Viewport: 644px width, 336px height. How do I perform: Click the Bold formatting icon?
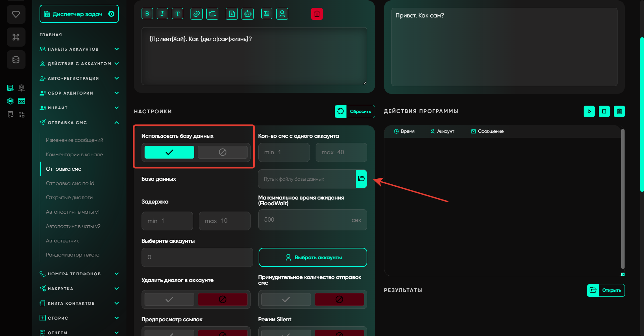(x=147, y=14)
